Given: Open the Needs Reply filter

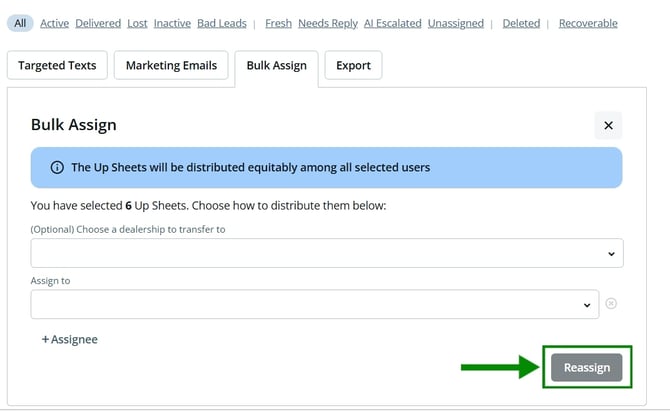Looking at the screenshot, I should (x=328, y=23).
